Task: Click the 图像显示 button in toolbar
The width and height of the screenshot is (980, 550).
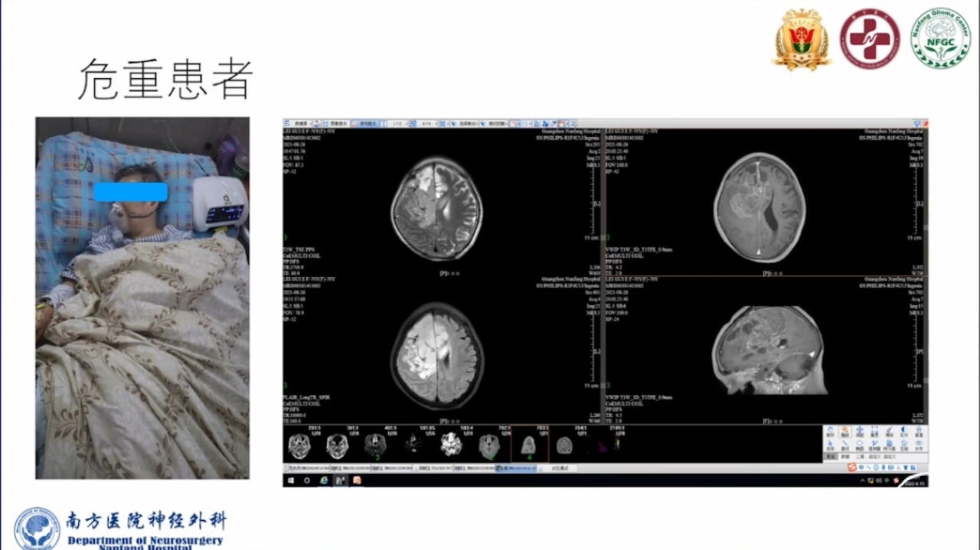Action: point(337,123)
